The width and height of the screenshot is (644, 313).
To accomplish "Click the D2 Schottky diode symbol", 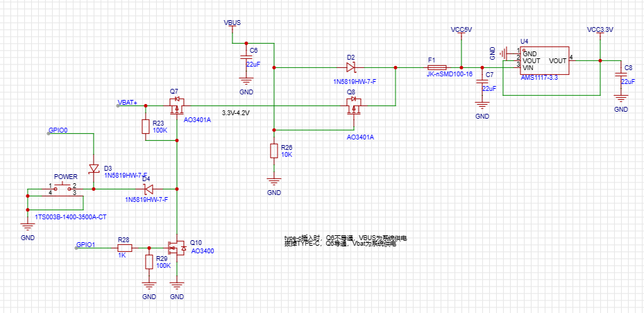I will pyautogui.click(x=350, y=67).
